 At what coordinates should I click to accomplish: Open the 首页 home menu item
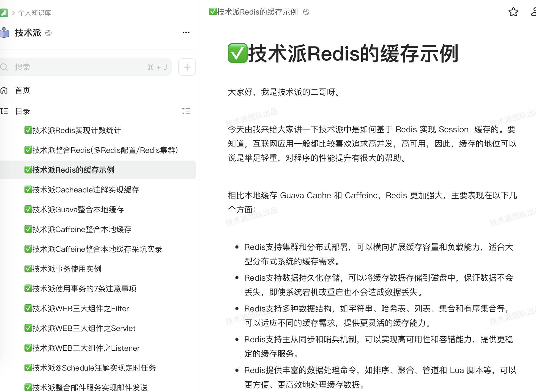click(x=22, y=90)
